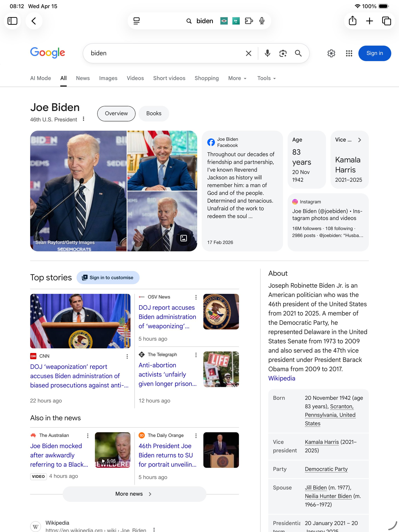This screenshot has height=532, width=399.
Task: Select the Videos search tab
Action: click(x=135, y=78)
